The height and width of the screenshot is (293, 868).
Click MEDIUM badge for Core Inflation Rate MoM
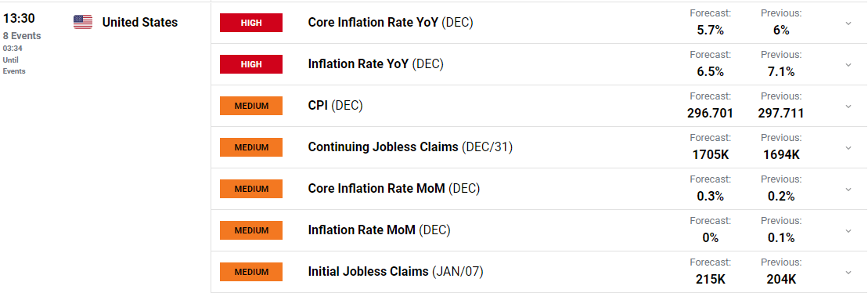coord(251,189)
